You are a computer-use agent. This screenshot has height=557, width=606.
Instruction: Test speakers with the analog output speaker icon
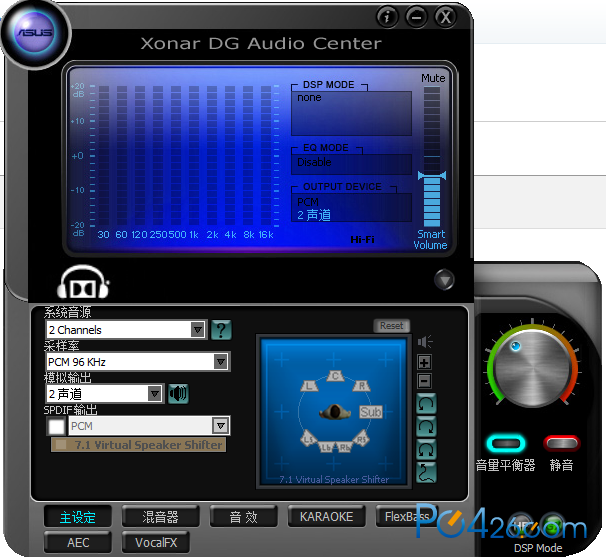(178, 394)
